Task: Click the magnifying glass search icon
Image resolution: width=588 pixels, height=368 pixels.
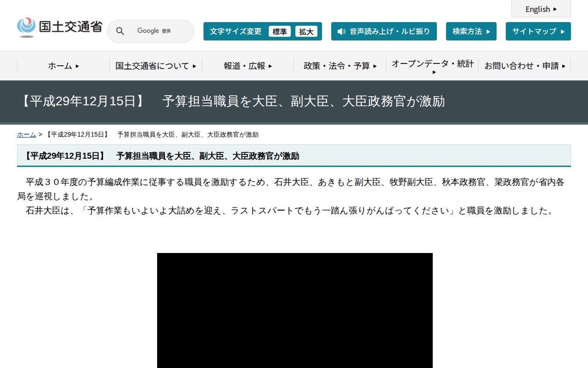Action: pos(120,31)
